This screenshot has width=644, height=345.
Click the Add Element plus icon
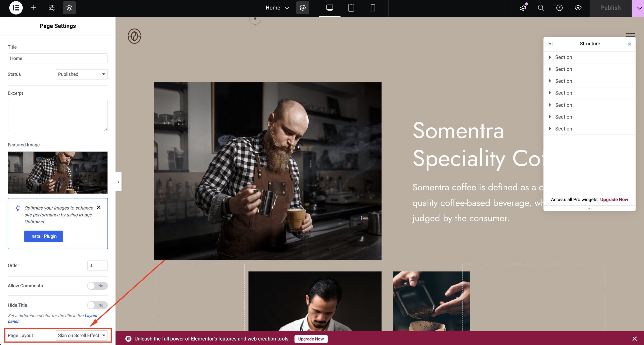[x=34, y=8]
